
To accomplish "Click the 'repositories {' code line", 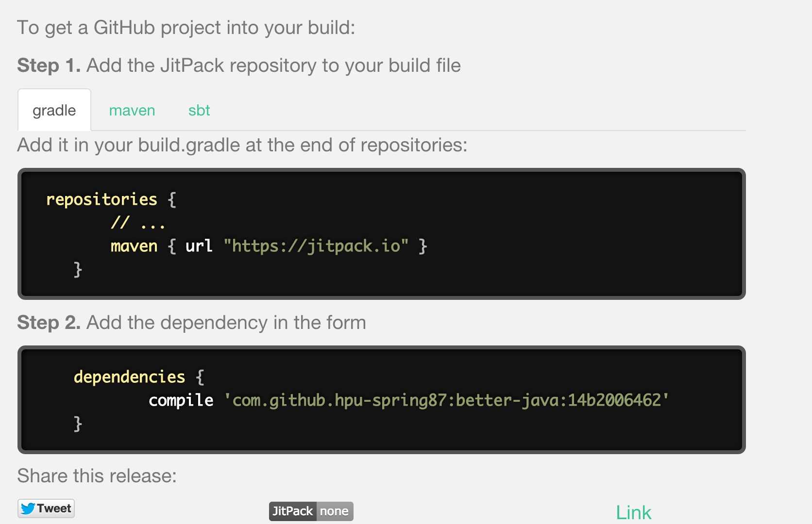I will (x=111, y=199).
